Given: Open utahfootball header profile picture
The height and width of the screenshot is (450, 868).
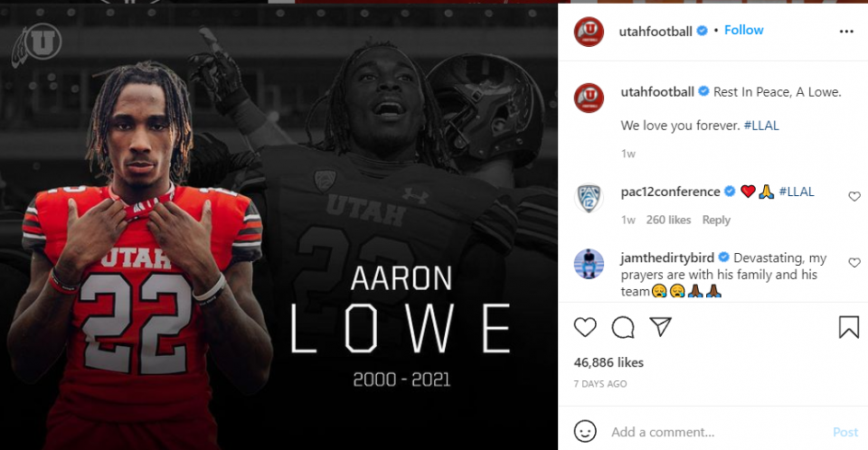Looking at the screenshot, I should coord(589,32).
